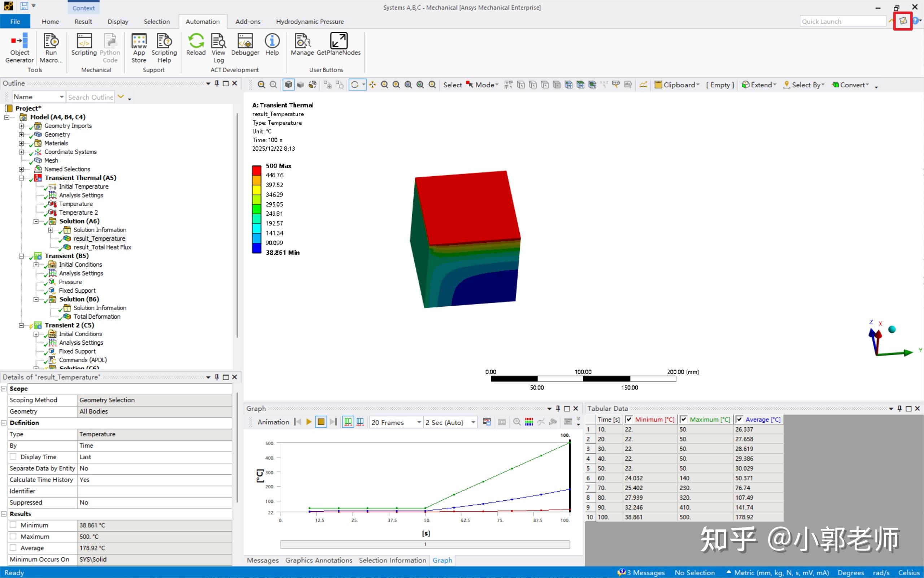Switch to the Home ribbon tab
Screen dimensions: 924x578
pyautogui.click(x=51, y=21)
